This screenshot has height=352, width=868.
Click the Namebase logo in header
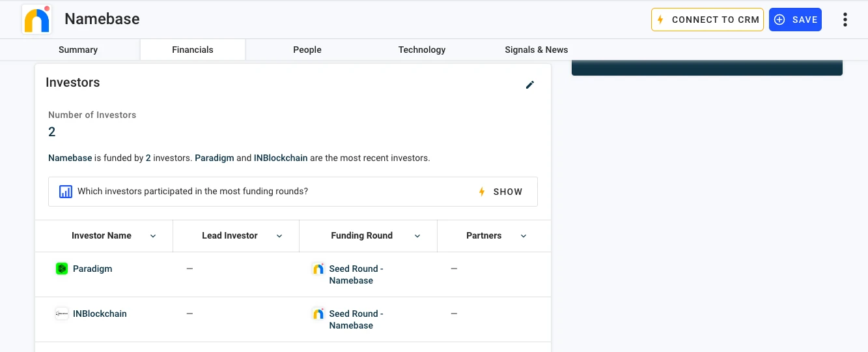(x=37, y=20)
